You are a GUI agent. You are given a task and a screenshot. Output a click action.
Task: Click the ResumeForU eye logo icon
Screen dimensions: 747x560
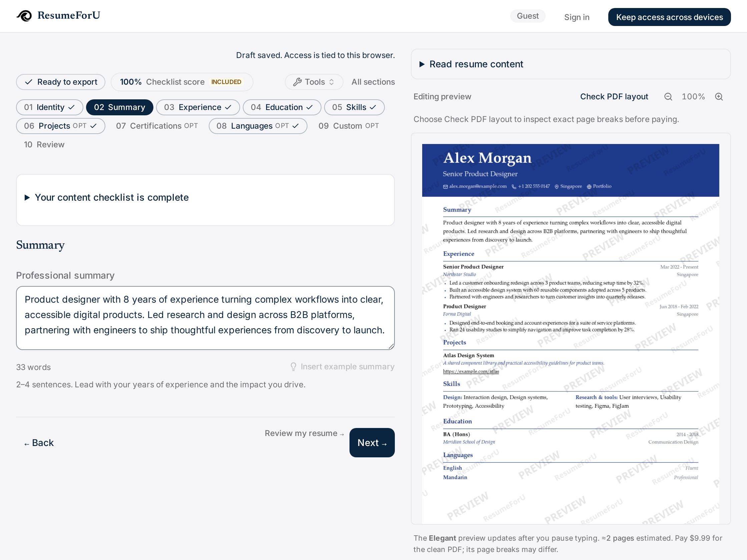tap(24, 16)
